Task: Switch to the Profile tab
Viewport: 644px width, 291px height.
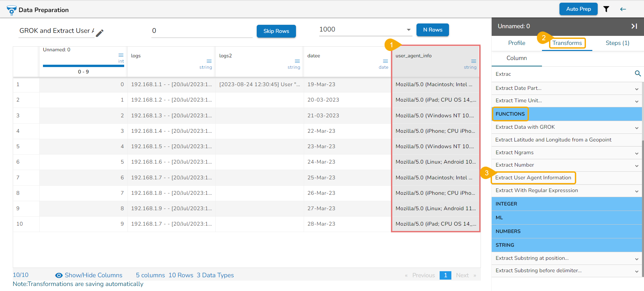Action: pos(516,43)
